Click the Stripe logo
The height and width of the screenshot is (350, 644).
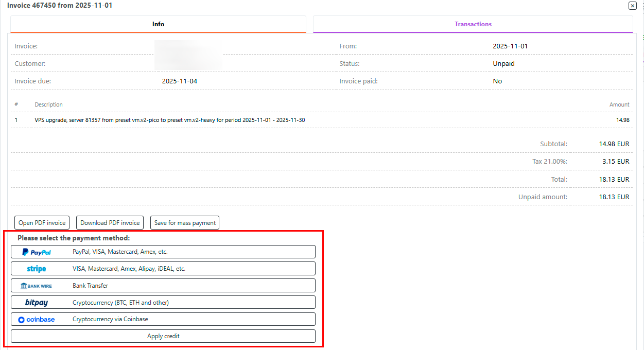[36, 269]
